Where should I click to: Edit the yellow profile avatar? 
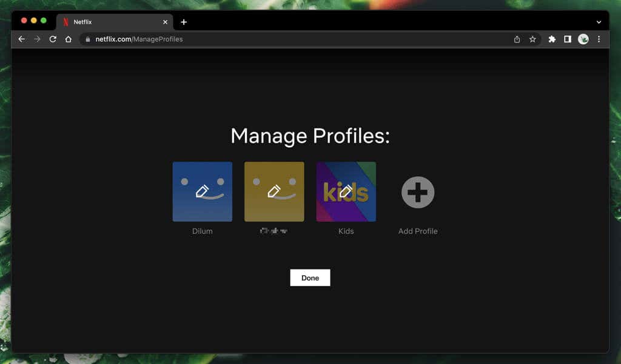click(274, 191)
